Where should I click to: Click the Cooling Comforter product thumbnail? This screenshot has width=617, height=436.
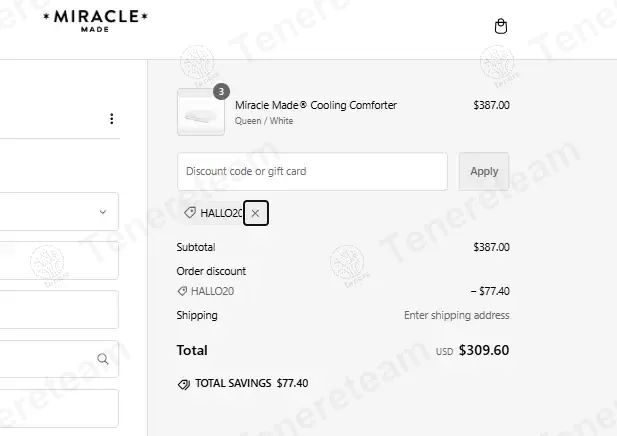tap(201, 112)
